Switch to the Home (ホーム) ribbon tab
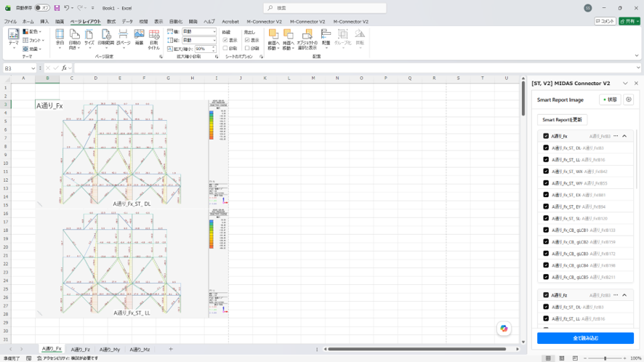The image size is (644, 362). pos(28,21)
